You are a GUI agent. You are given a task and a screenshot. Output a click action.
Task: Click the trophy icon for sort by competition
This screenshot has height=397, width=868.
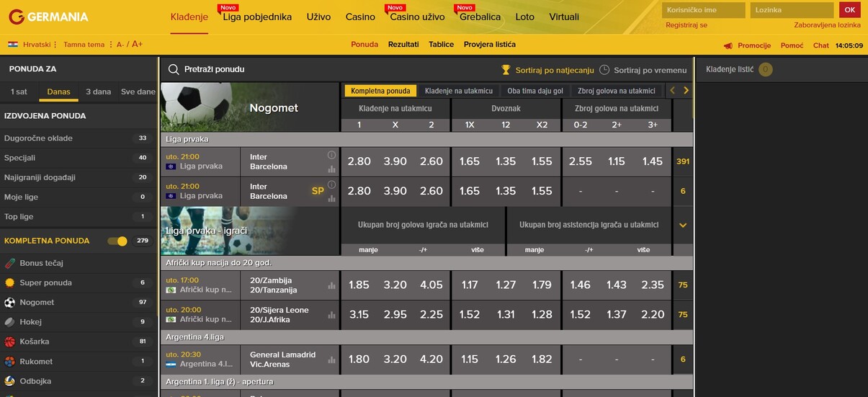coord(506,70)
